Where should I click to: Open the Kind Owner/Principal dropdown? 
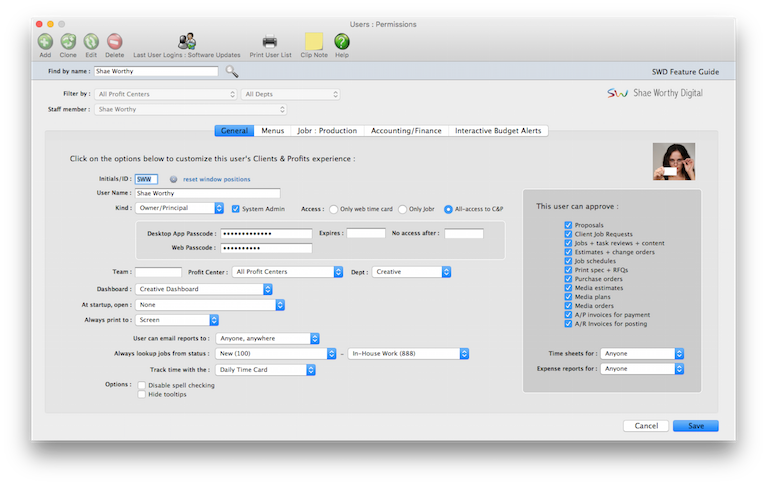(x=179, y=209)
